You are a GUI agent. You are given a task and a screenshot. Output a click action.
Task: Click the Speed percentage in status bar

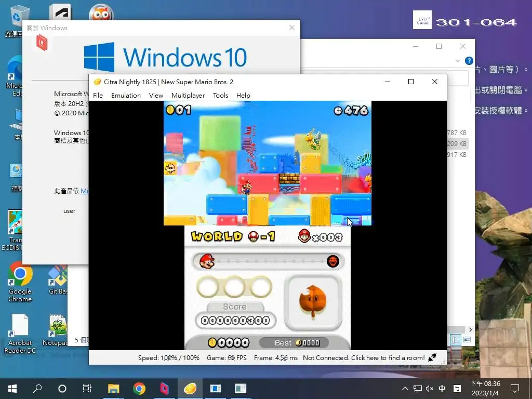(169, 357)
